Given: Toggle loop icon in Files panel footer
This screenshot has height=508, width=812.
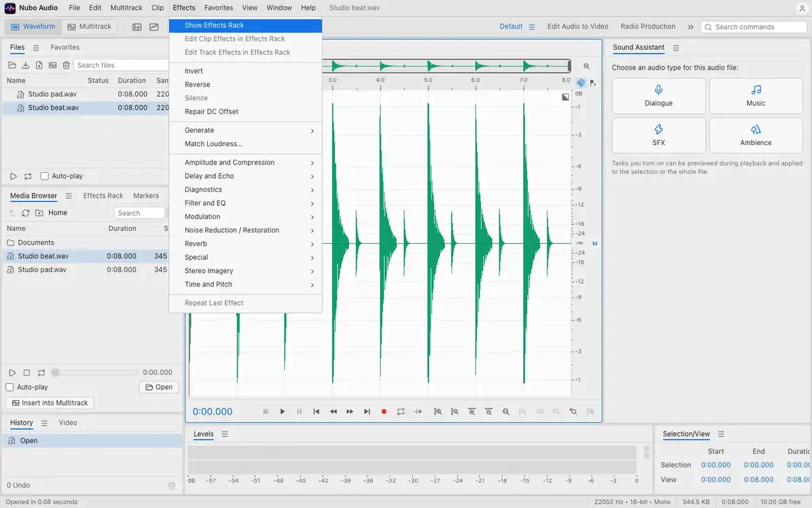Looking at the screenshot, I should (28, 176).
